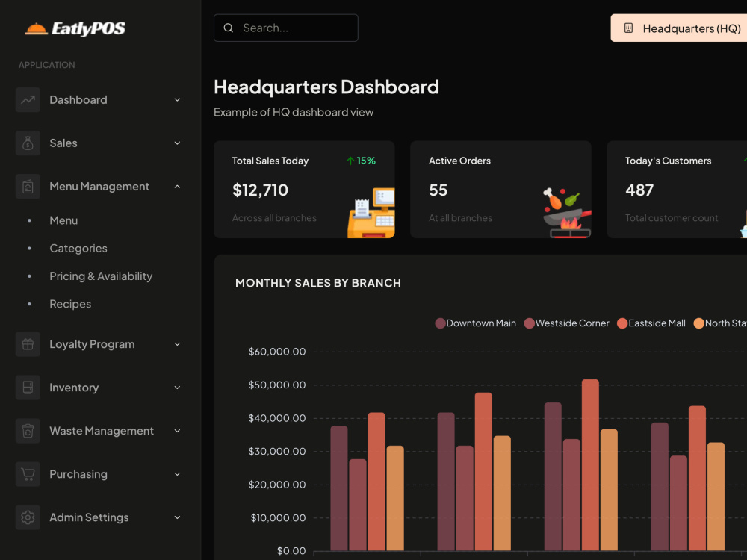747x560 pixels.
Task: Focus the Search input field
Action: tap(286, 28)
